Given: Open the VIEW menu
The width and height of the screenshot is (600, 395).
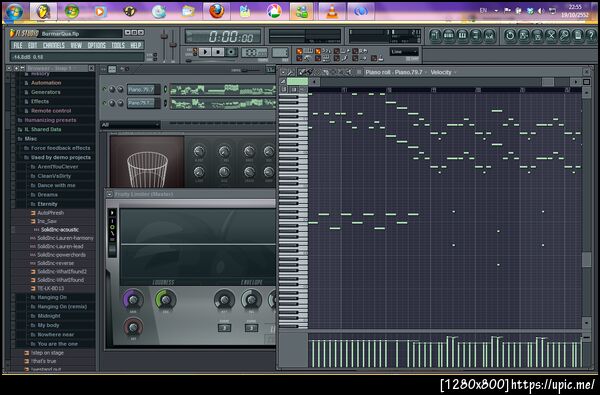Looking at the screenshot, I should click(76, 45).
